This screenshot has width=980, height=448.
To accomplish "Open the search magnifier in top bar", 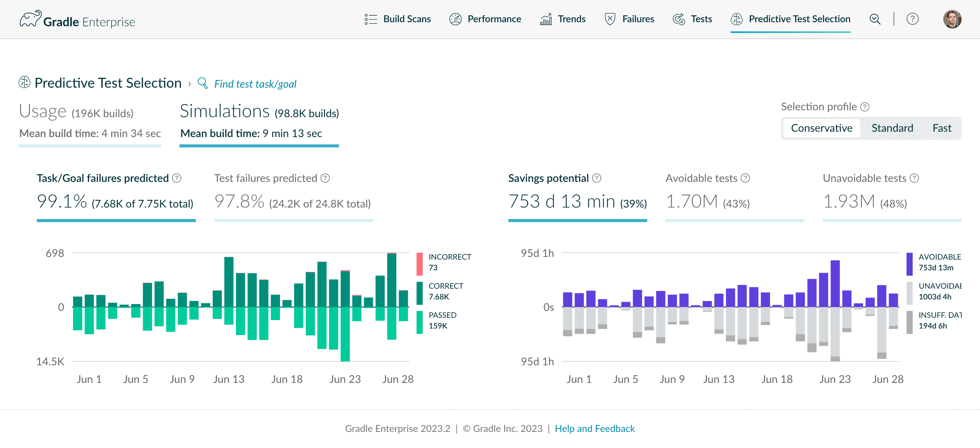I will [875, 19].
